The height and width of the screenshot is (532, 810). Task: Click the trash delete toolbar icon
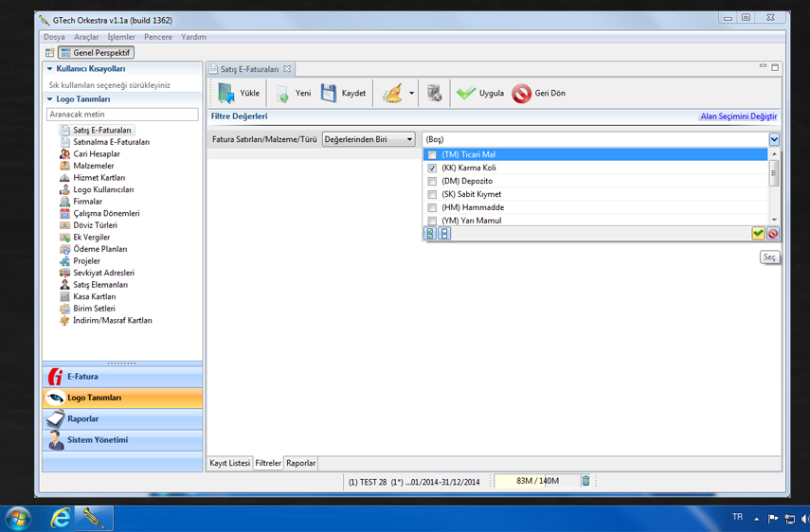pos(435,93)
